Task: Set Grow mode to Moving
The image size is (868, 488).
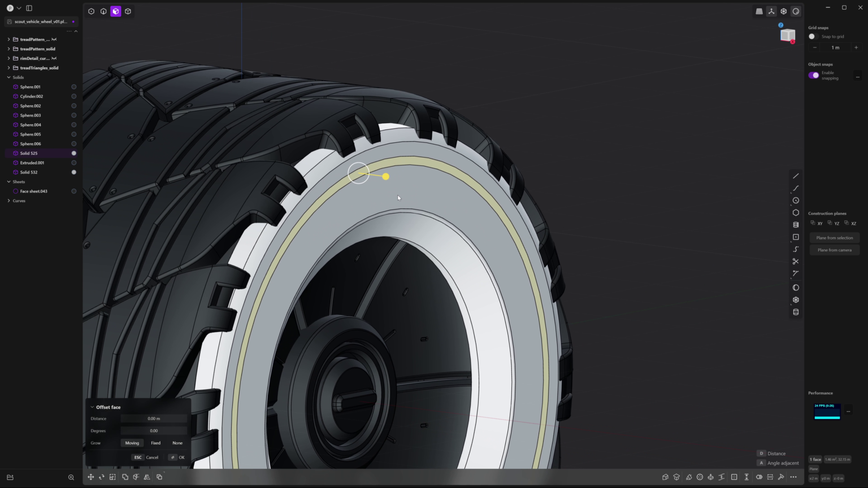Action: 132,443
